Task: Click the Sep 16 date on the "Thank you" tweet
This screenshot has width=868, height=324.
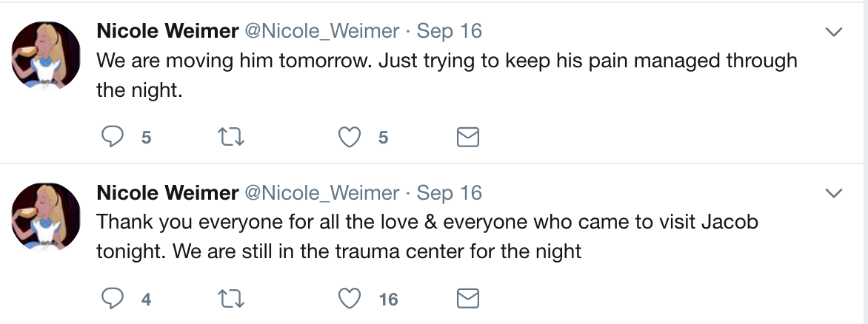Action: [449, 193]
